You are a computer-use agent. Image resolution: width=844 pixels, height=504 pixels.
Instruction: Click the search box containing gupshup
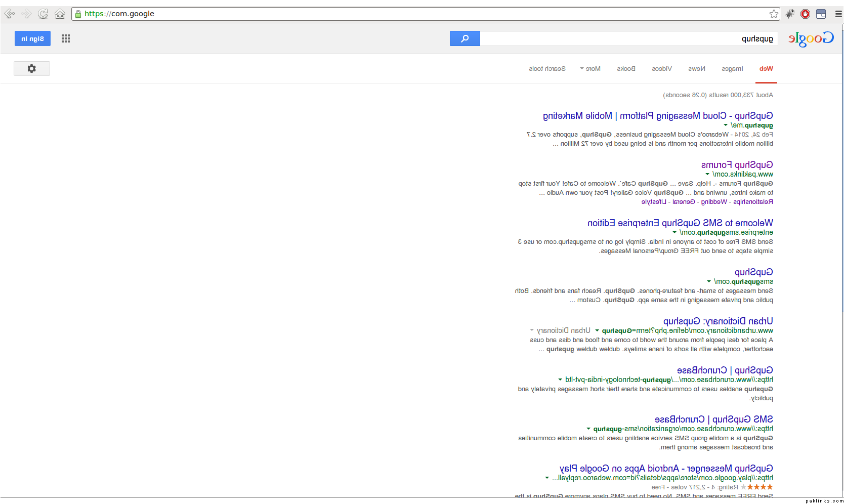pos(627,38)
